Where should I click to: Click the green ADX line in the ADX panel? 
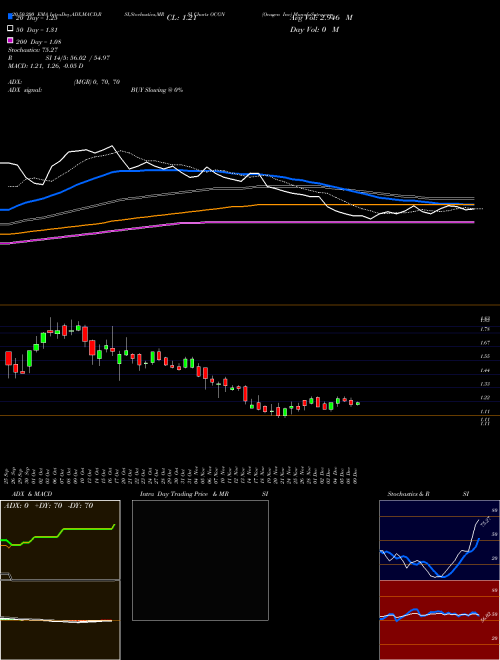pyautogui.click(x=84, y=529)
